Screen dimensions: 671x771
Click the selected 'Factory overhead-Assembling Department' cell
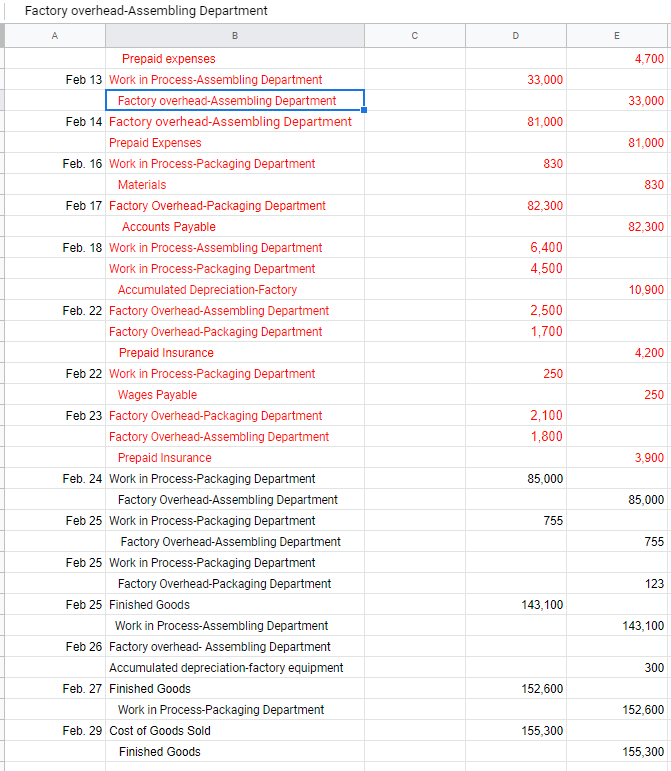(235, 100)
